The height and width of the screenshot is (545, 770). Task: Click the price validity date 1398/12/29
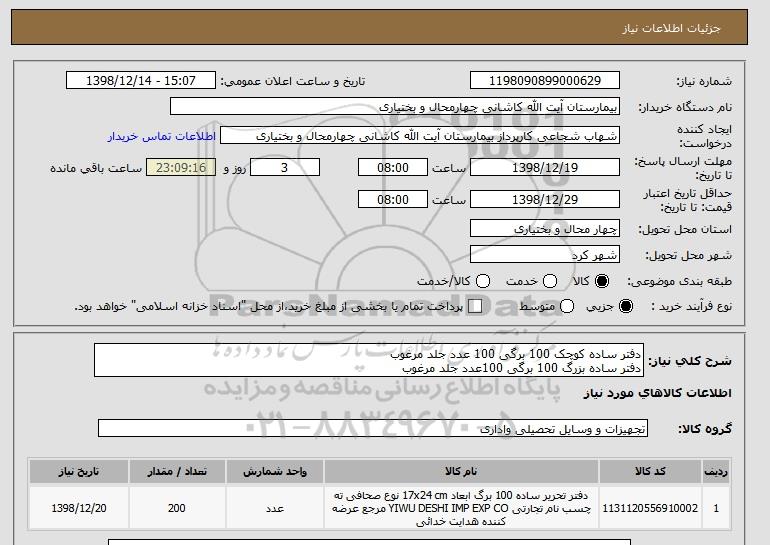545,199
